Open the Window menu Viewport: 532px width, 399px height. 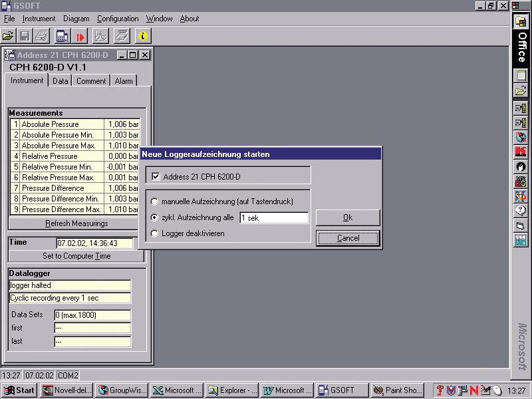pos(159,19)
